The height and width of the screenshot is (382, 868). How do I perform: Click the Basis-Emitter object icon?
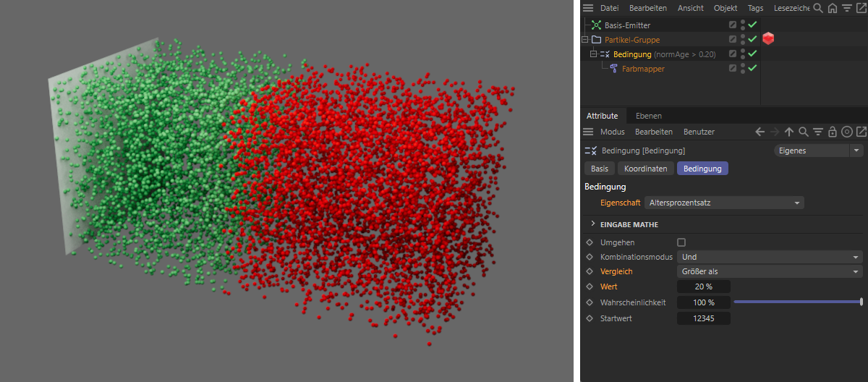(x=597, y=25)
